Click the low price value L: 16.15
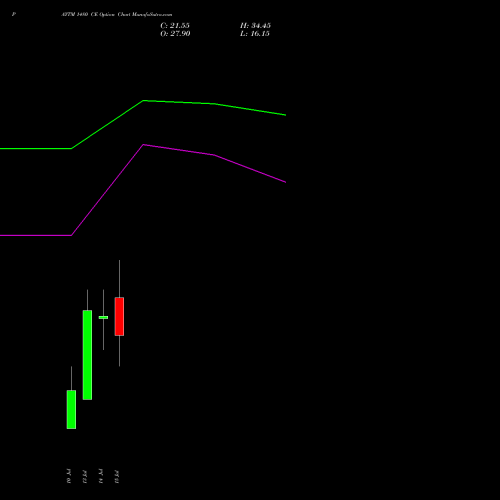 click(x=255, y=34)
